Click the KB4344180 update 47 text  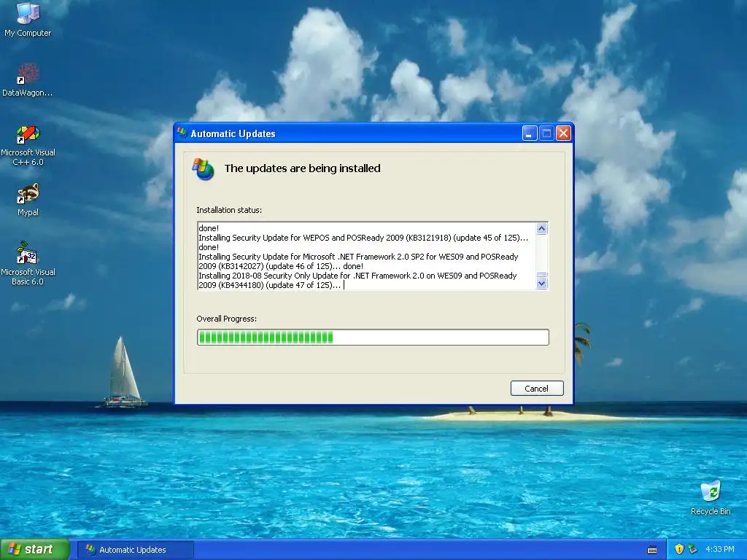[357, 281]
